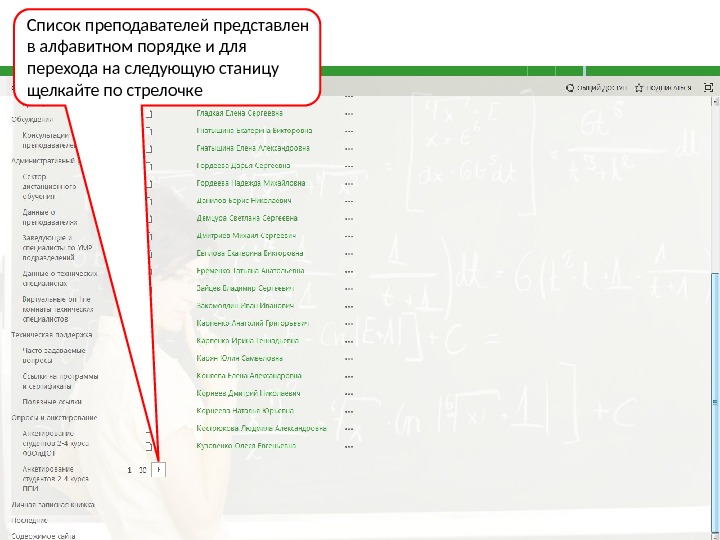Image resolution: width=720 pixels, height=540 pixels.
Task: Open ellipsis menu for Гордеева Надежда Михайловна
Action: point(349,184)
